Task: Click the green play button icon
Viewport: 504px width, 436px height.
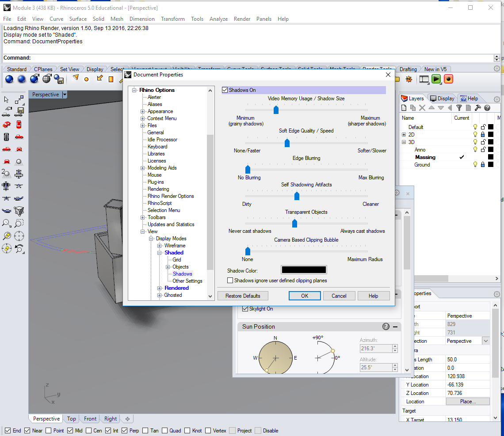Action: tap(436, 79)
